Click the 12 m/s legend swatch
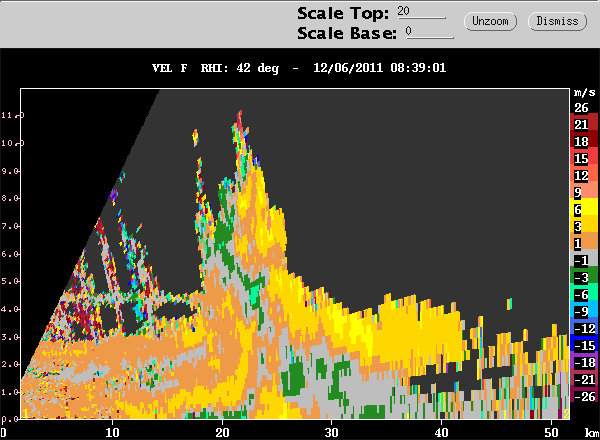 pos(580,175)
